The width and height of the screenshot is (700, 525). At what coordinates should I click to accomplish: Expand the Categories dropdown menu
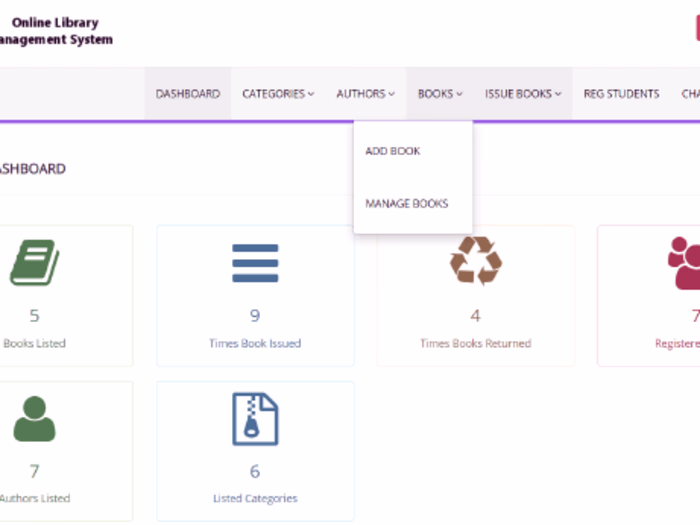278,94
